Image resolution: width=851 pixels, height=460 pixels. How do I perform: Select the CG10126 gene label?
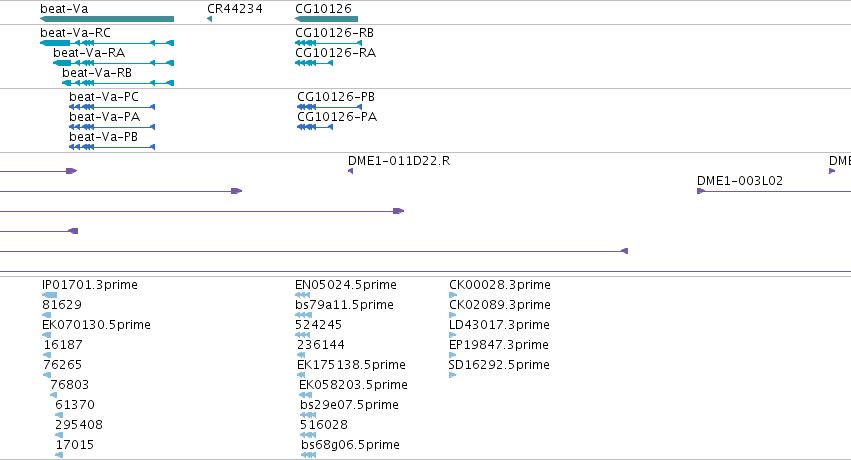(x=323, y=9)
